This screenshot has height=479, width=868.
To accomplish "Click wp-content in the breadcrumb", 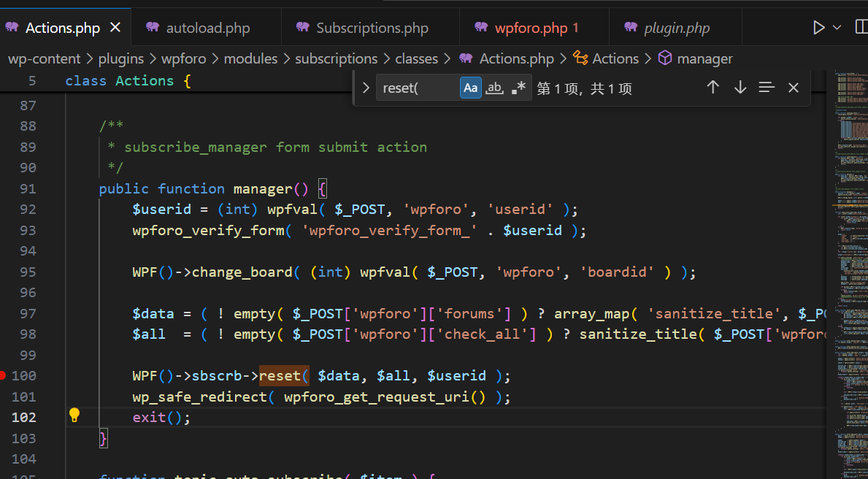I will (45, 58).
